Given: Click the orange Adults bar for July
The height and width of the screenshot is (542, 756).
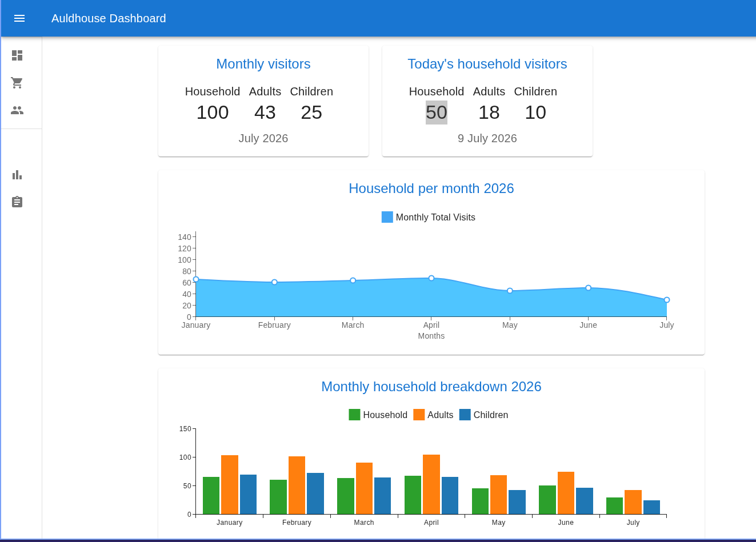Looking at the screenshot, I should 633,502.
